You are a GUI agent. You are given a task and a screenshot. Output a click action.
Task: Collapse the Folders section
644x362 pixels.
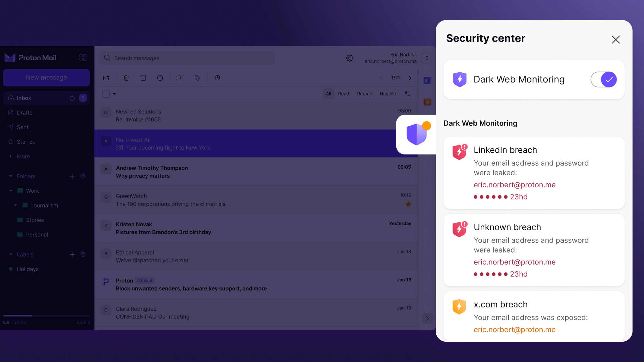click(x=11, y=176)
